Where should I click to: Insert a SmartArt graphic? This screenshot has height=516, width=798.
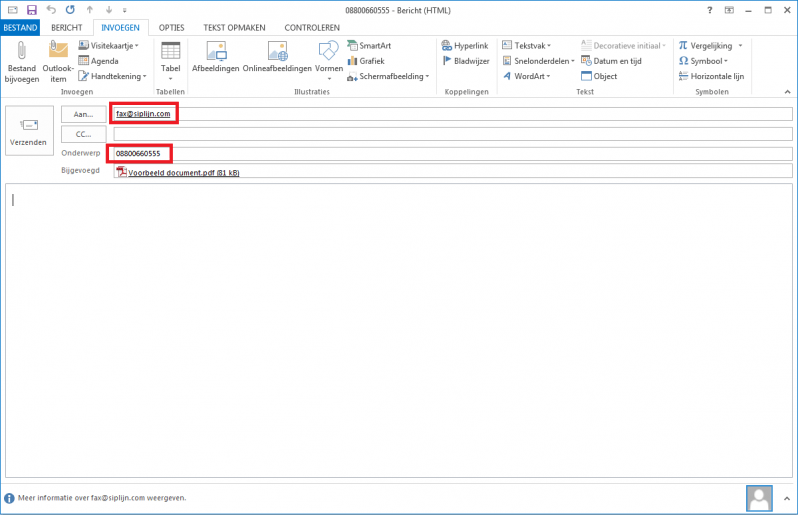coord(369,46)
